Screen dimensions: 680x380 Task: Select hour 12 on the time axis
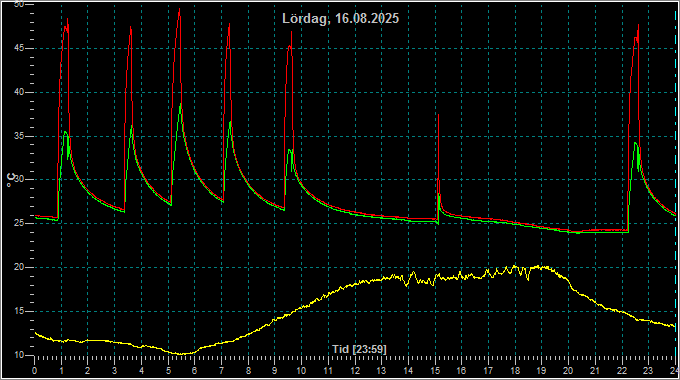(x=355, y=371)
